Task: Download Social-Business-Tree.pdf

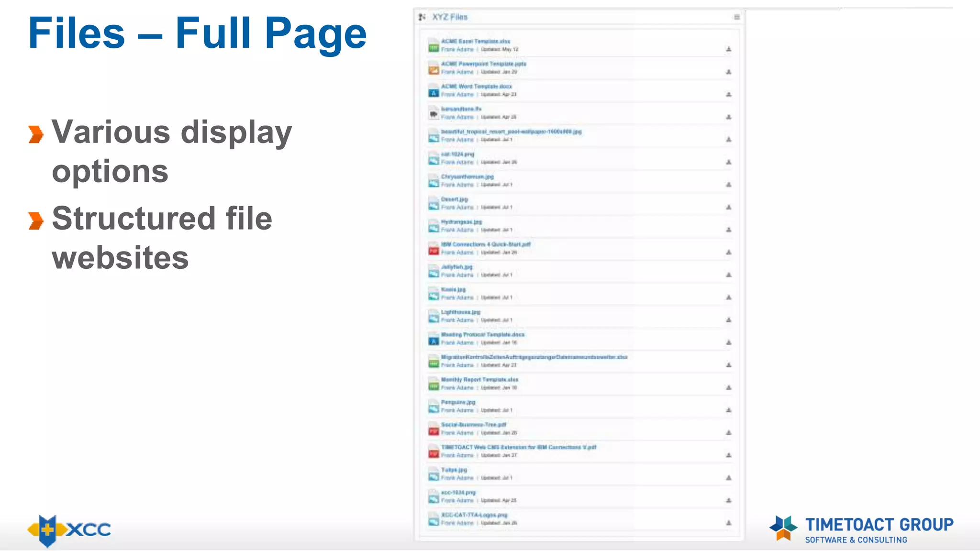Action: (728, 432)
